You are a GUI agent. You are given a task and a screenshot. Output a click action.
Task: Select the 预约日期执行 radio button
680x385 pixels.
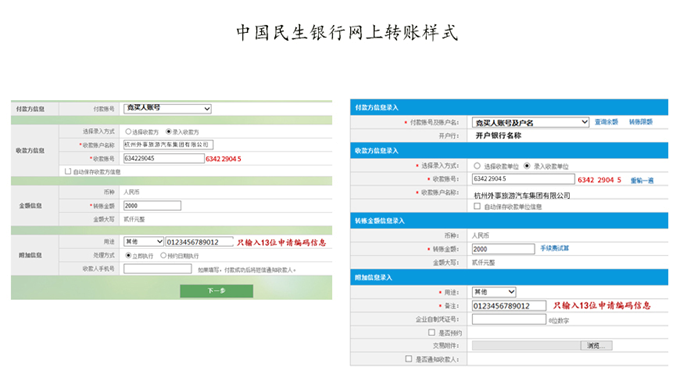[x=163, y=255]
